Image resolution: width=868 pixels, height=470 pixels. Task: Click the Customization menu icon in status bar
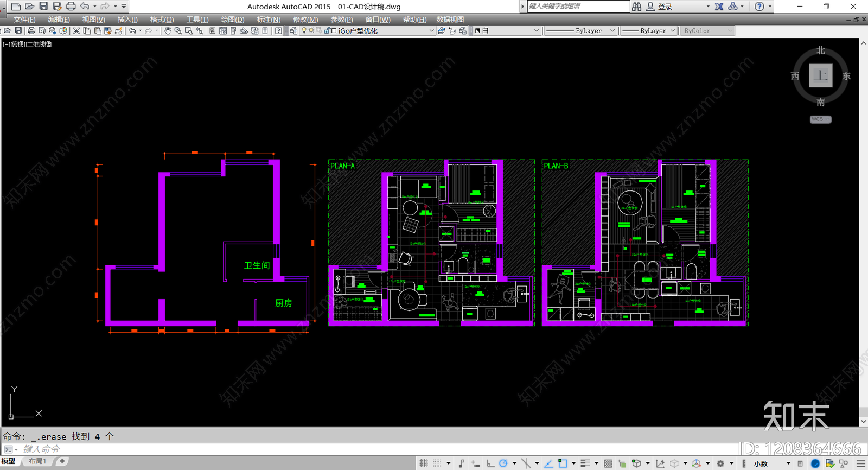point(861,463)
